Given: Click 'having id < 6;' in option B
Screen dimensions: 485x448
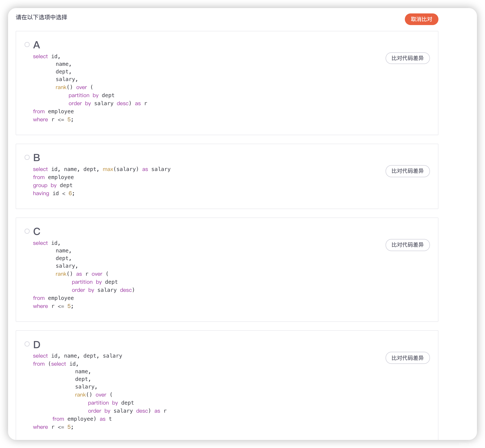Looking at the screenshot, I should [x=54, y=193].
